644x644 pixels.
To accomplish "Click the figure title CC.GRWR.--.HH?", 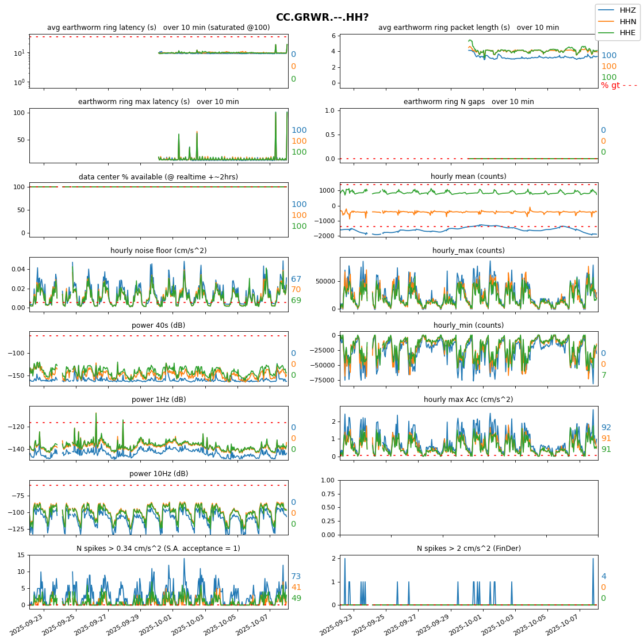I will click(322, 17).
